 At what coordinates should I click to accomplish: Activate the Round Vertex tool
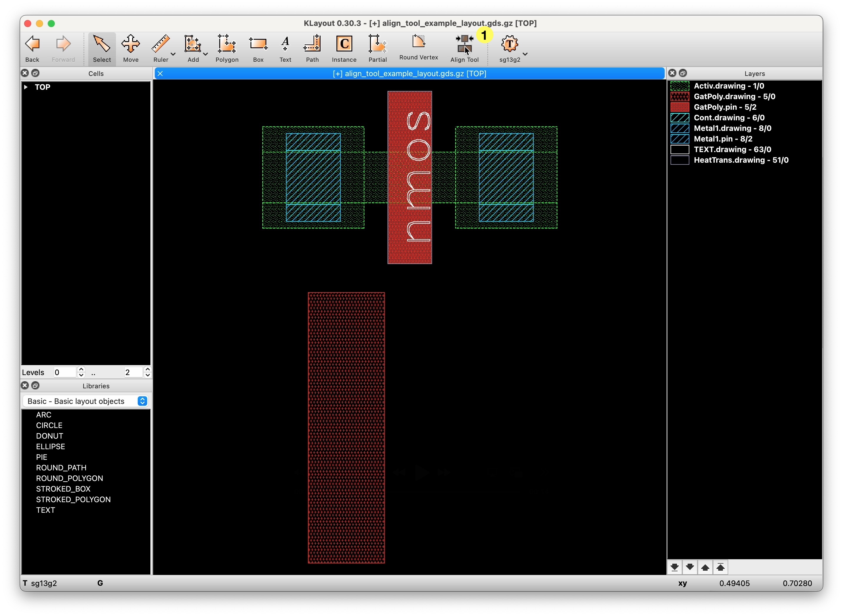click(418, 42)
